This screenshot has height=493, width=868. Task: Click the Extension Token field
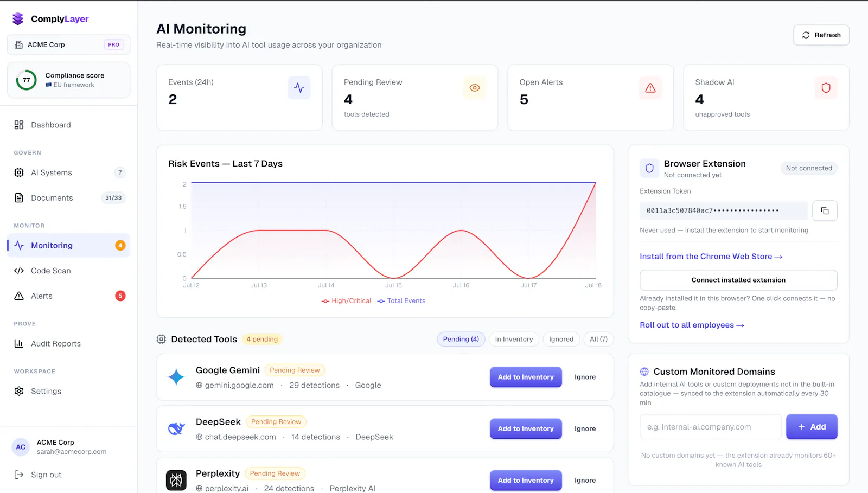click(x=724, y=210)
